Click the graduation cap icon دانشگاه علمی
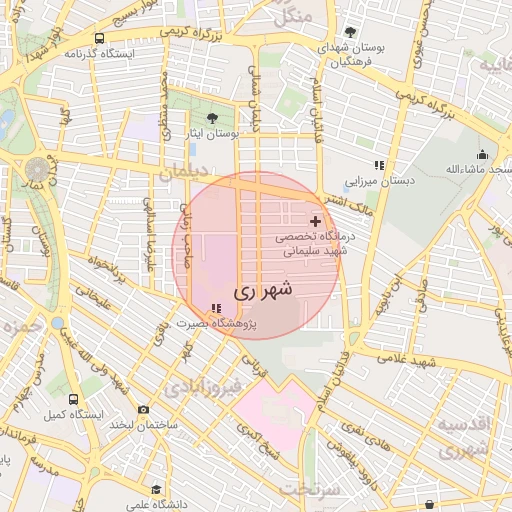 tap(156, 490)
